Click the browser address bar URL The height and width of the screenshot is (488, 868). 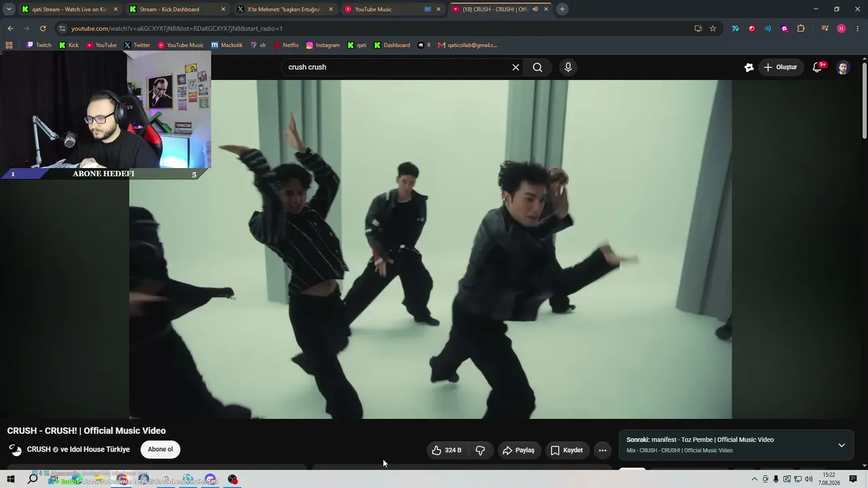(177, 28)
